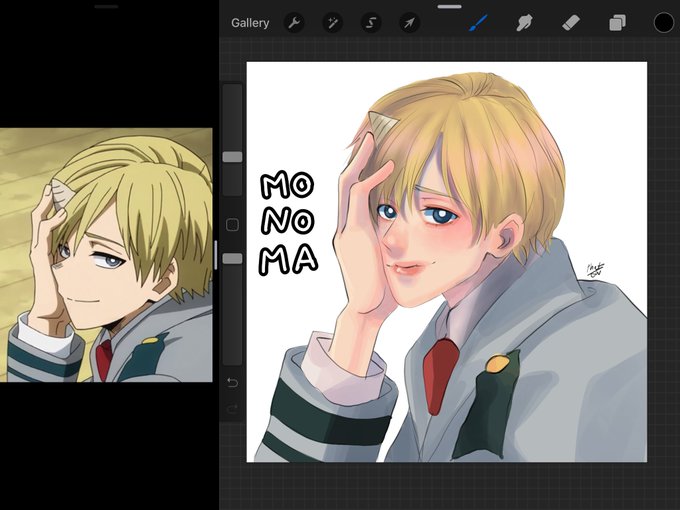Activate the Selection tool
This screenshot has height=510, width=680.
point(371,23)
